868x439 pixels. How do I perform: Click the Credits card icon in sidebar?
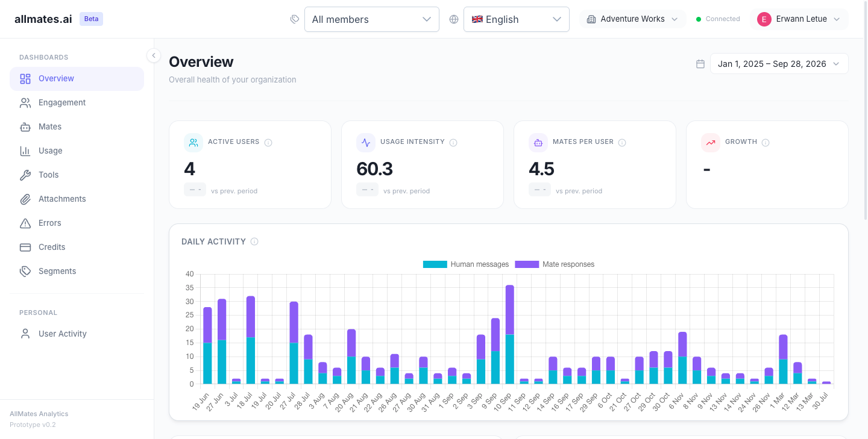pos(25,248)
